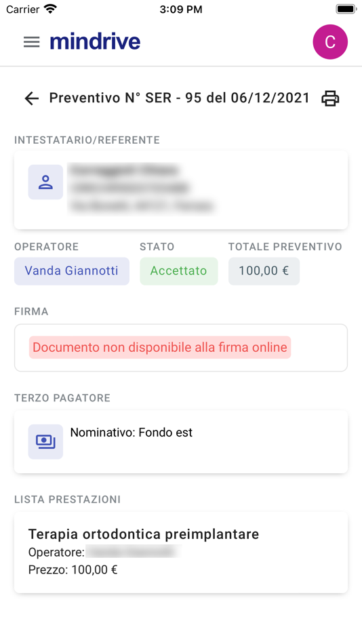Screen dimensions: 362x644
Task: Tap the mindrive logo
Action: coord(95,42)
